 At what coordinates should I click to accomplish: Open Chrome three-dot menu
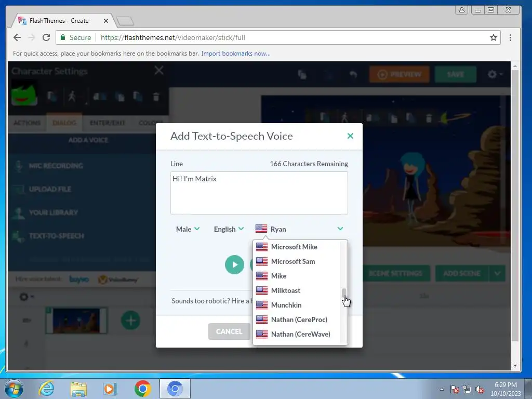coord(510,37)
